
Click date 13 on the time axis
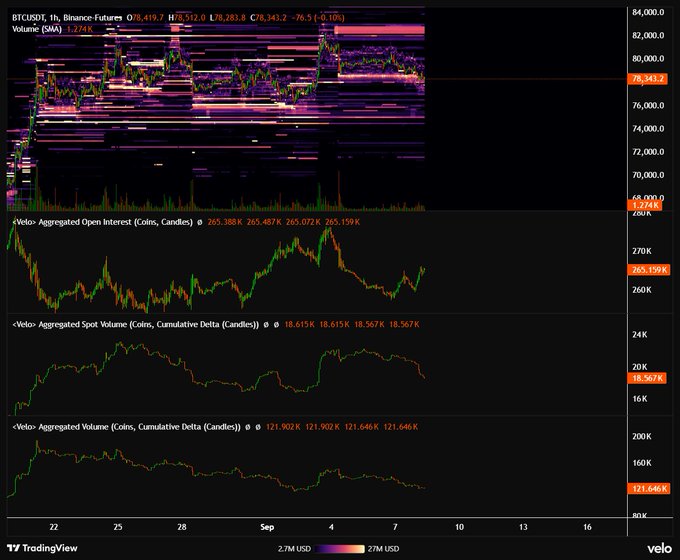[523, 527]
